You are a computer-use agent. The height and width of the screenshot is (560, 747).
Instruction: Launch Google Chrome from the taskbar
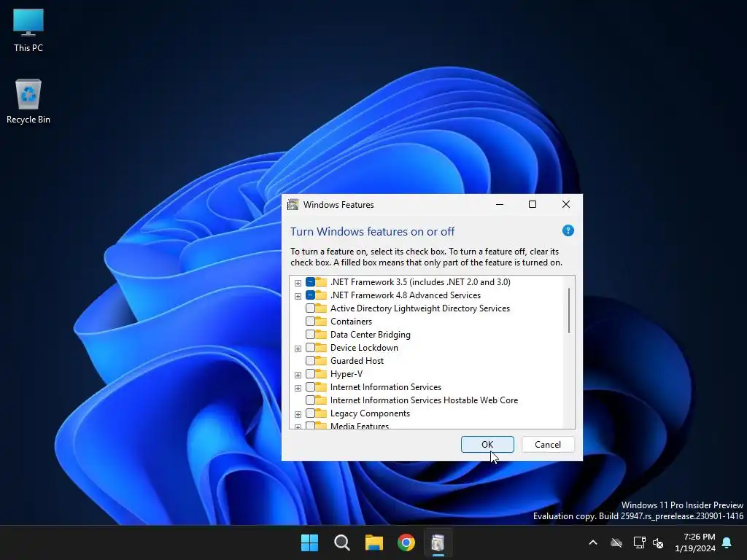point(406,542)
